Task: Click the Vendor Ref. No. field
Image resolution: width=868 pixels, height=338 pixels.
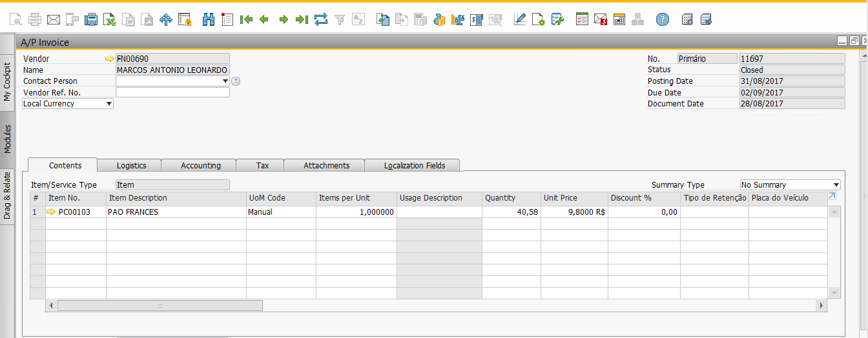Action: click(172, 93)
